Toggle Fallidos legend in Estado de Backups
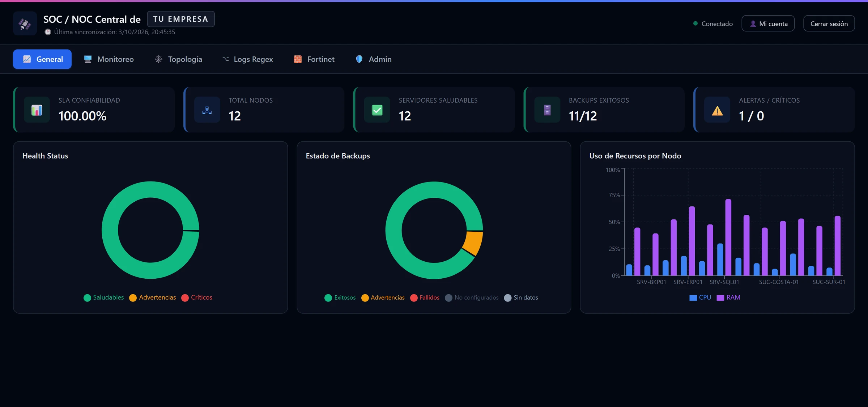The width and height of the screenshot is (868, 407). (425, 298)
